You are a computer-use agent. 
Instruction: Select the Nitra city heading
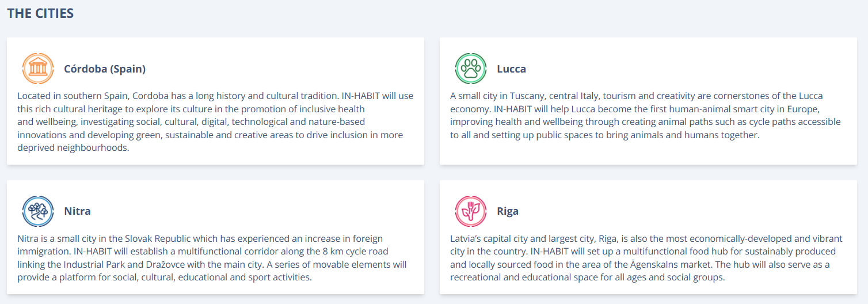(77, 211)
